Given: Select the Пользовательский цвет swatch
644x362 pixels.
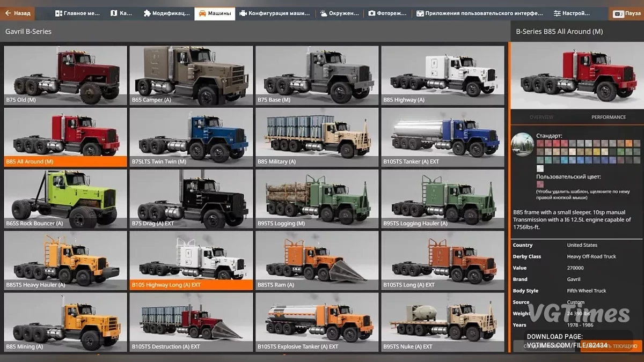Looking at the screenshot, I should point(540,184).
